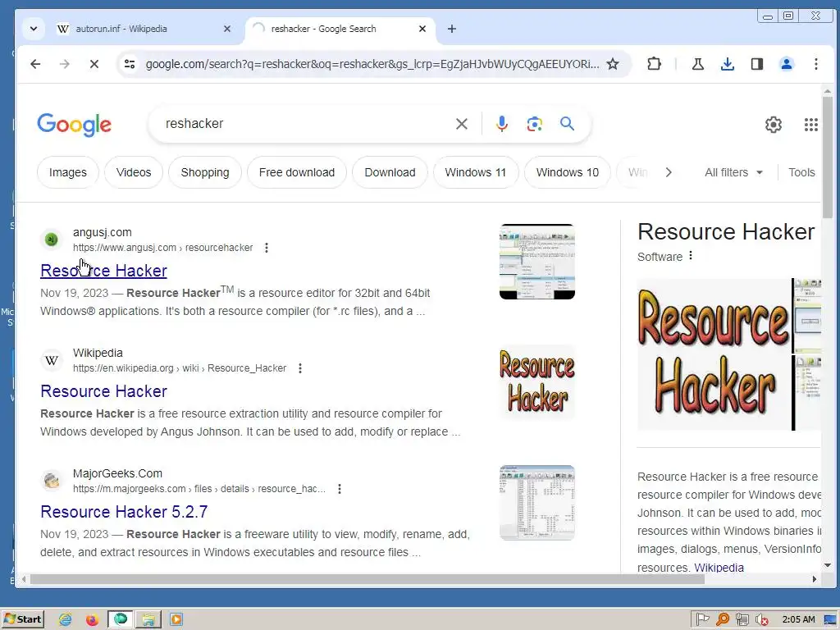Open the tab search dropdown arrow
The height and width of the screenshot is (630, 840).
click(33, 29)
